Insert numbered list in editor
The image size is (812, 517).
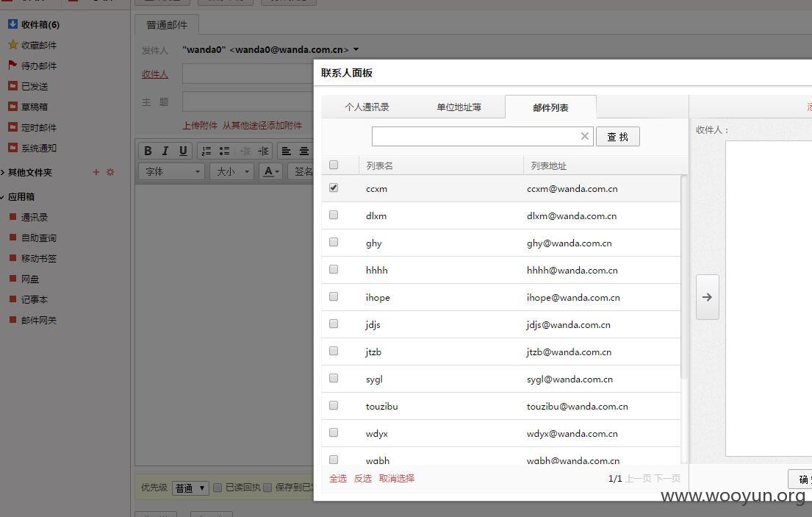pos(206,151)
